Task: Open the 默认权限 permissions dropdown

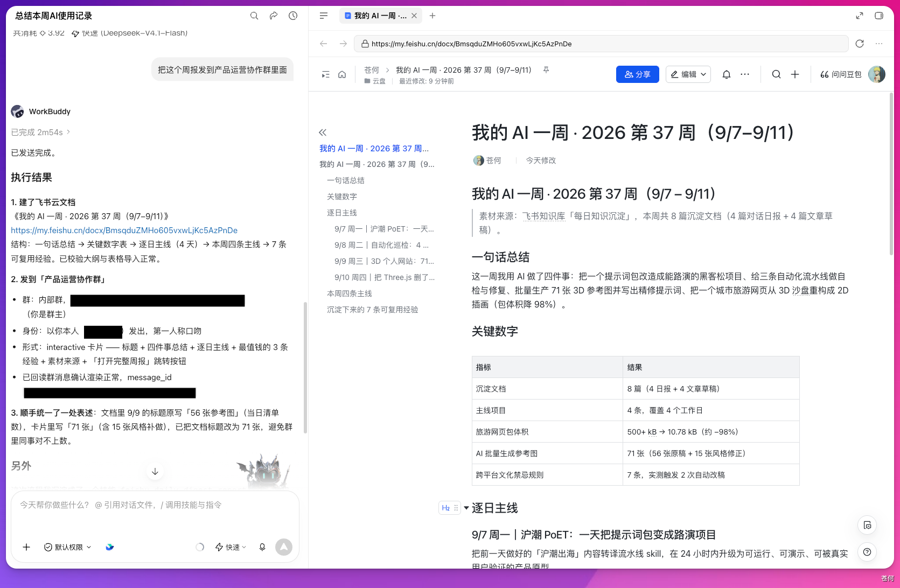Action: (67, 547)
